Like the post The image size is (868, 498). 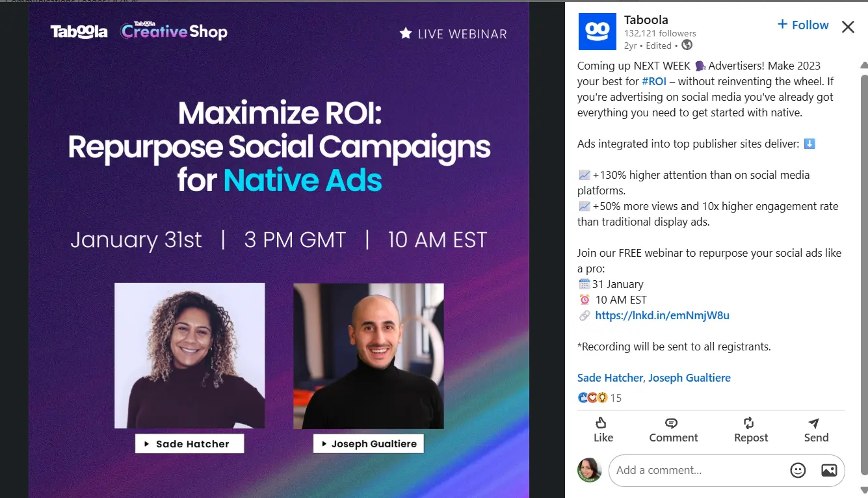tap(603, 430)
